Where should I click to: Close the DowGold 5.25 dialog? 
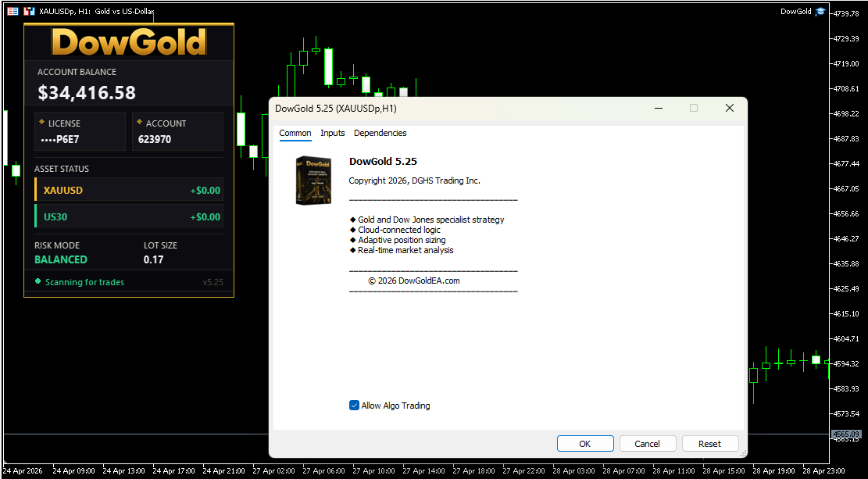(x=730, y=108)
